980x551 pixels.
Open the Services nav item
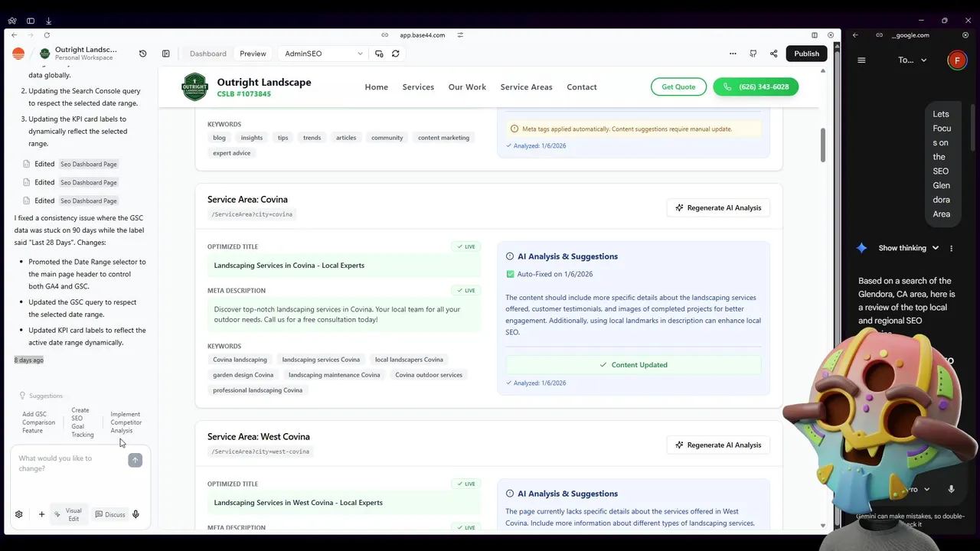418,87
